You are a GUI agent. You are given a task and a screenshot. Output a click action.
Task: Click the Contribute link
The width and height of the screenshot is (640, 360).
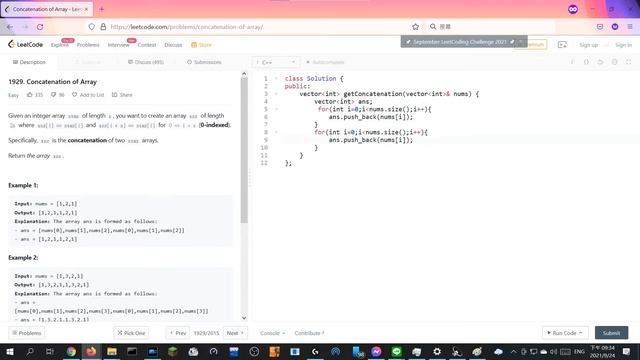coord(309,333)
